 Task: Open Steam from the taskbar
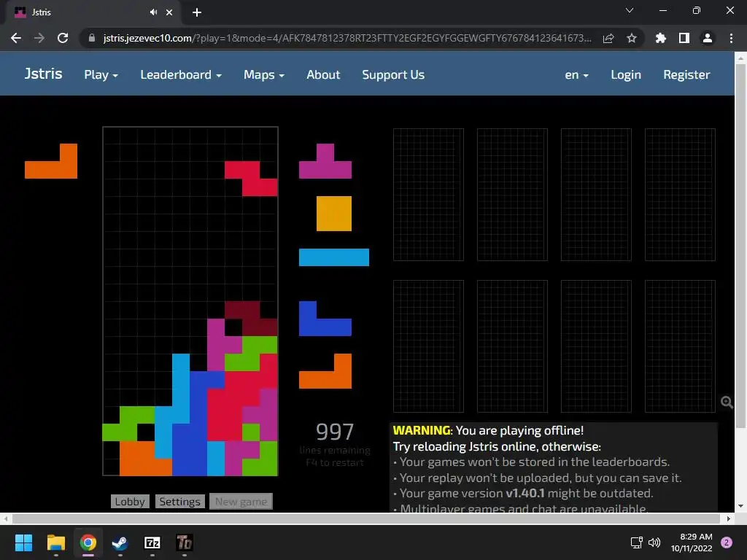pyautogui.click(x=120, y=542)
